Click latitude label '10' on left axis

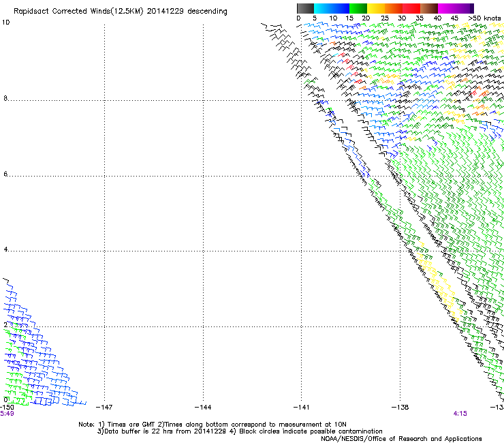(x=5, y=22)
